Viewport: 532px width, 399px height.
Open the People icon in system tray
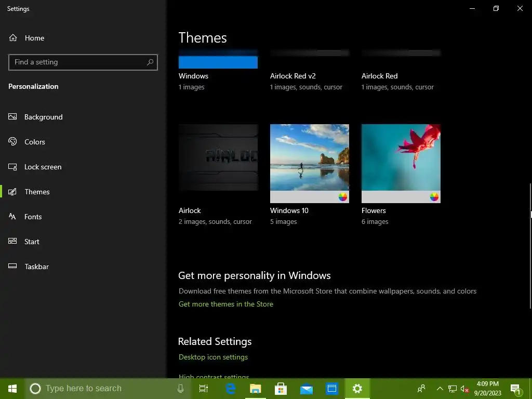pyautogui.click(x=421, y=389)
